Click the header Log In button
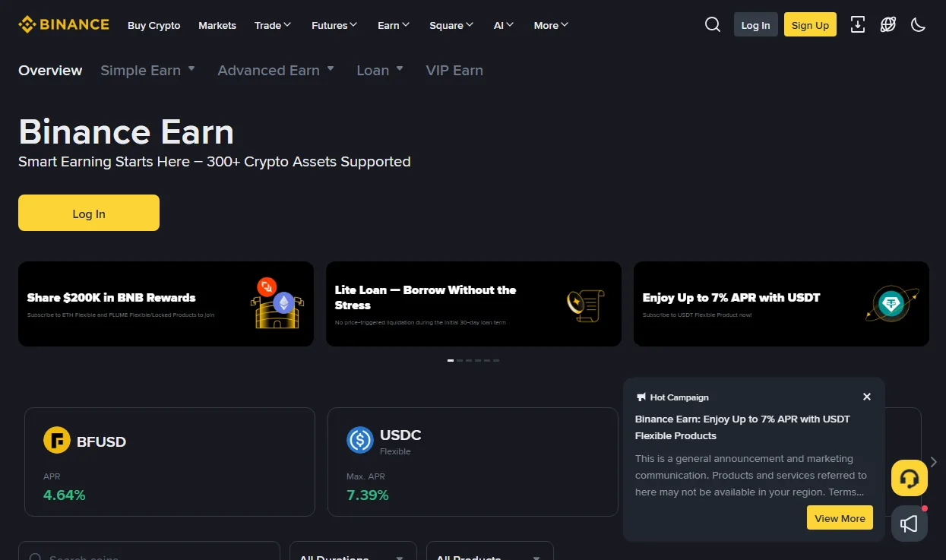Image resolution: width=946 pixels, height=560 pixels. (x=755, y=24)
